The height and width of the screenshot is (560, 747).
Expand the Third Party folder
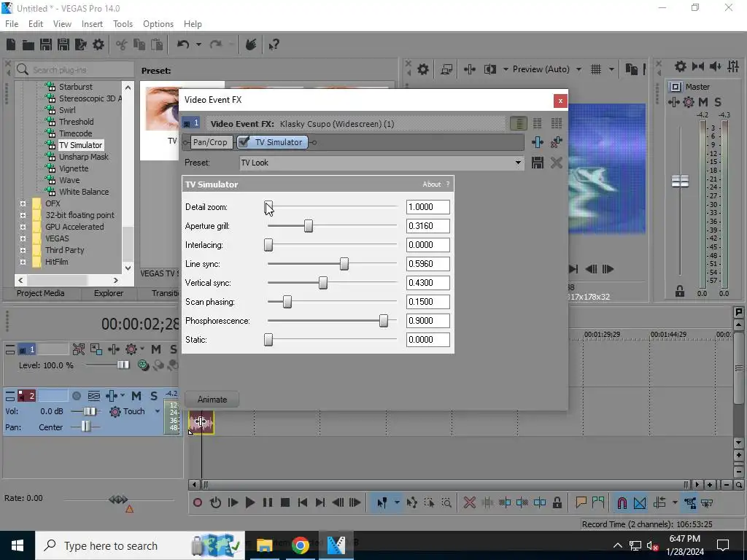click(23, 251)
